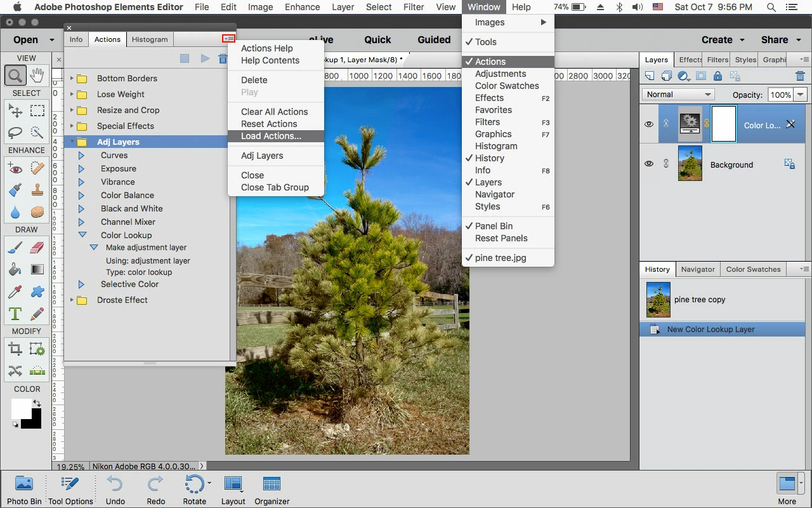
Task: Switch to Guided mode
Action: pos(434,39)
